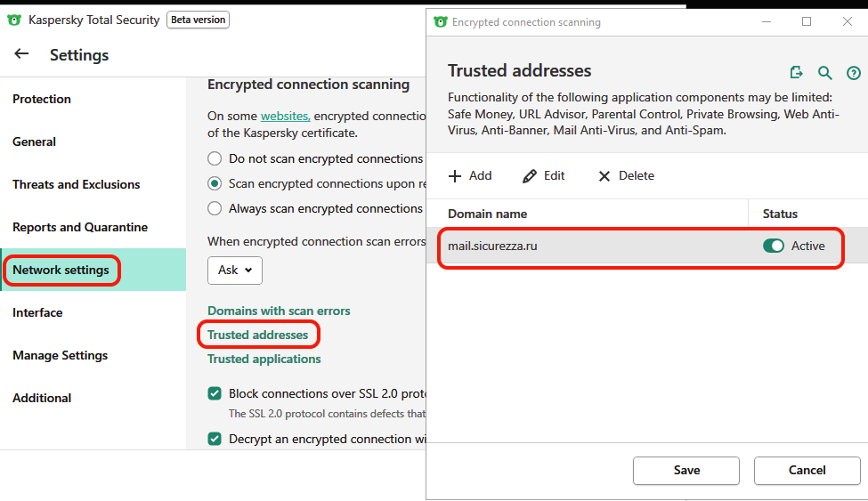Click the Add plus icon
The width and height of the screenshot is (868, 501).
[x=455, y=176]
